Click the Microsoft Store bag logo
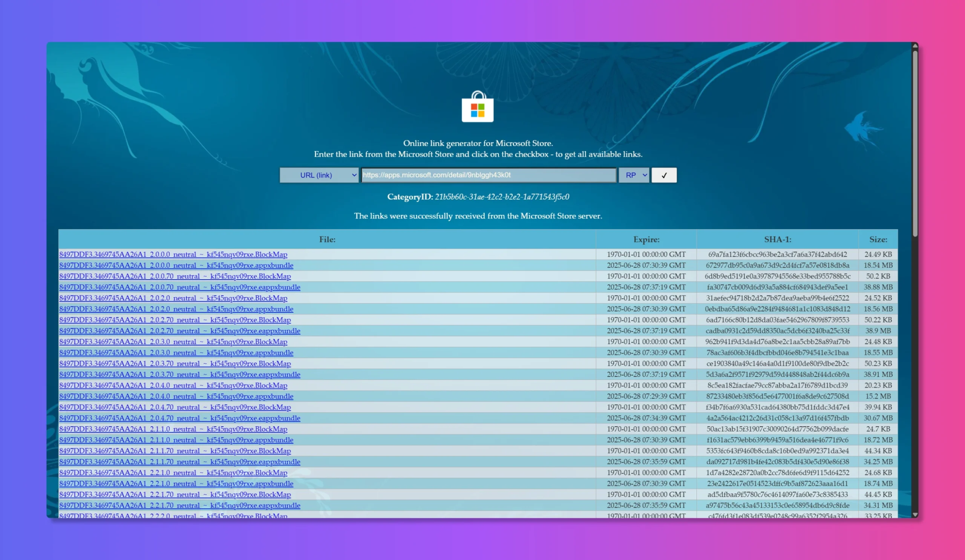 (478, 106)
